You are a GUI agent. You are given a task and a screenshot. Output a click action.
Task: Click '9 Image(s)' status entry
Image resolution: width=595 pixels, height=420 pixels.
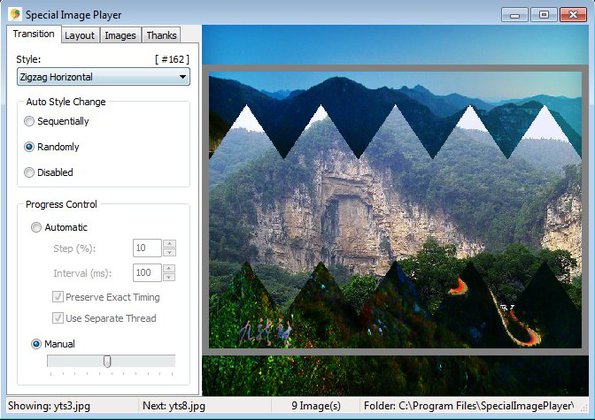click(x=316, y=406)
